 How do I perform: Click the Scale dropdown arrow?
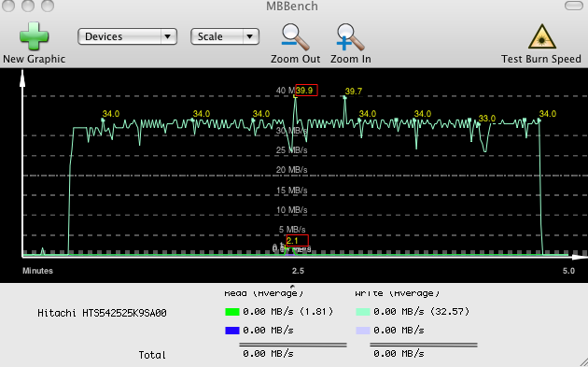pyautogui.click(x=250, y=36)
